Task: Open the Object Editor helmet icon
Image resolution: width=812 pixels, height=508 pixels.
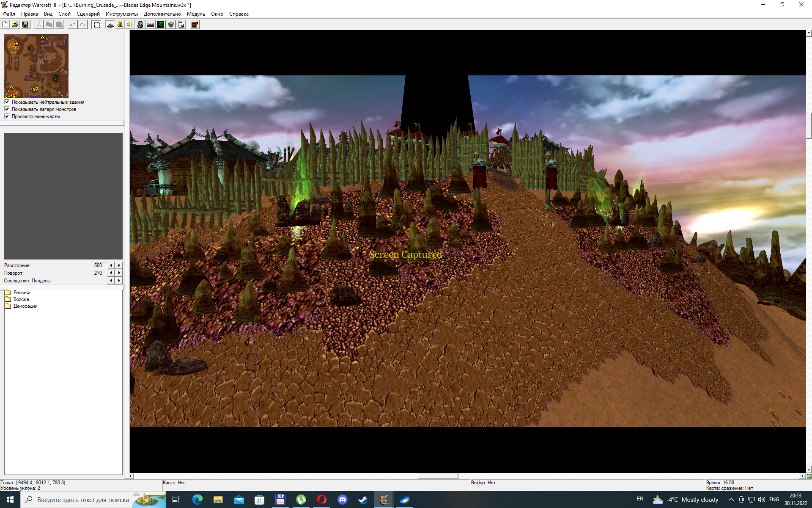Action: point(140,25)
